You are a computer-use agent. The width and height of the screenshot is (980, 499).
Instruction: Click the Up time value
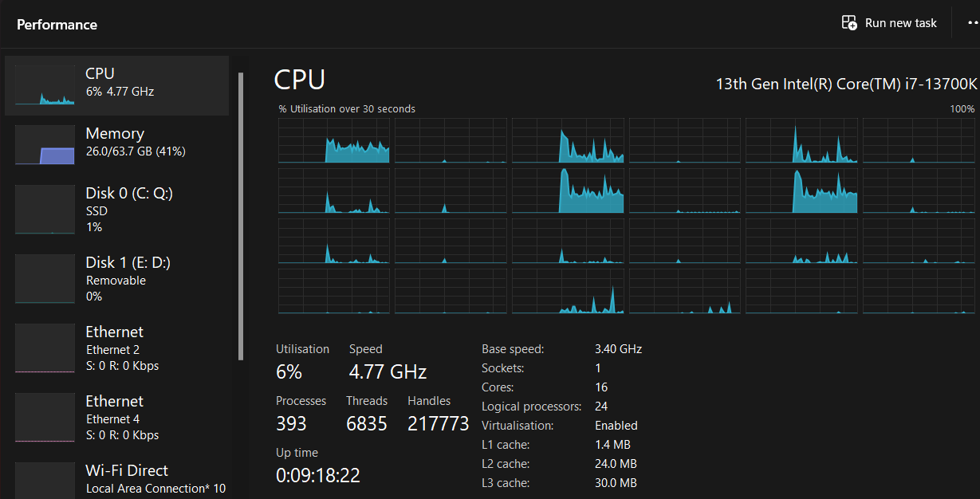click(x=317, y=476)
